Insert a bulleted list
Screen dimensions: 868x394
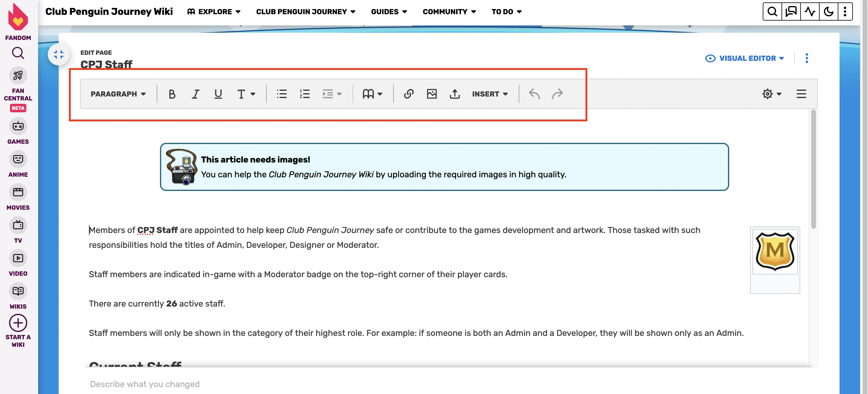tap(282, 94)
